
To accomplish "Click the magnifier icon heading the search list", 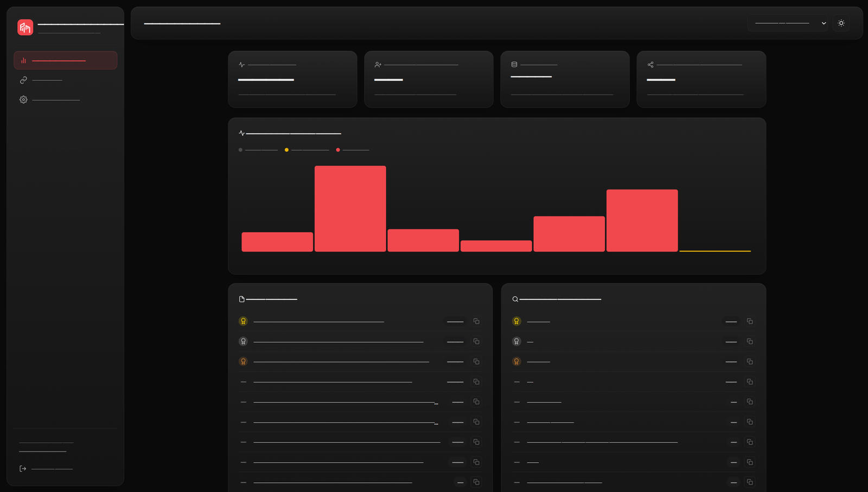I will coord(515,299).
